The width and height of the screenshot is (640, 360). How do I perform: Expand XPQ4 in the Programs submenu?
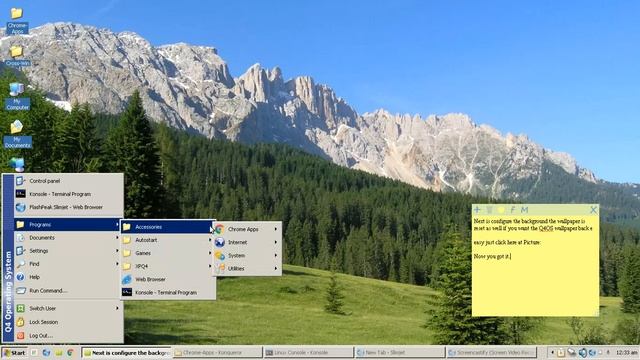(168, 266)
